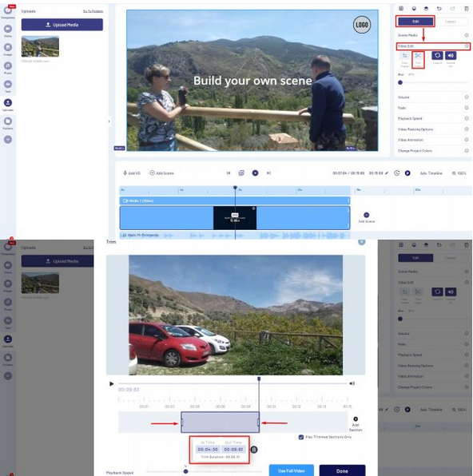This screenshot has width=473, height=476.
Task: Click the undo arrow icon
Action: pos(439,9)
